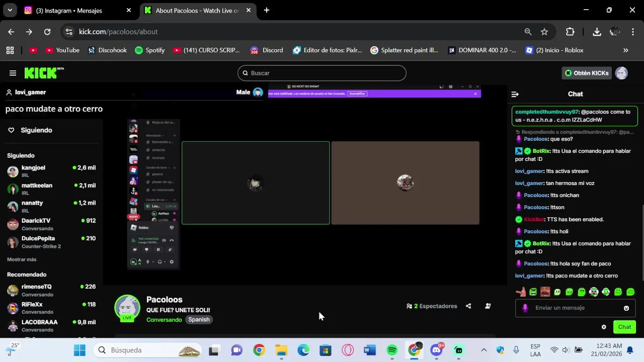The height and width of the screenshot is (362, 644).
Task: Go back in browser history
Action: point(11,32)
